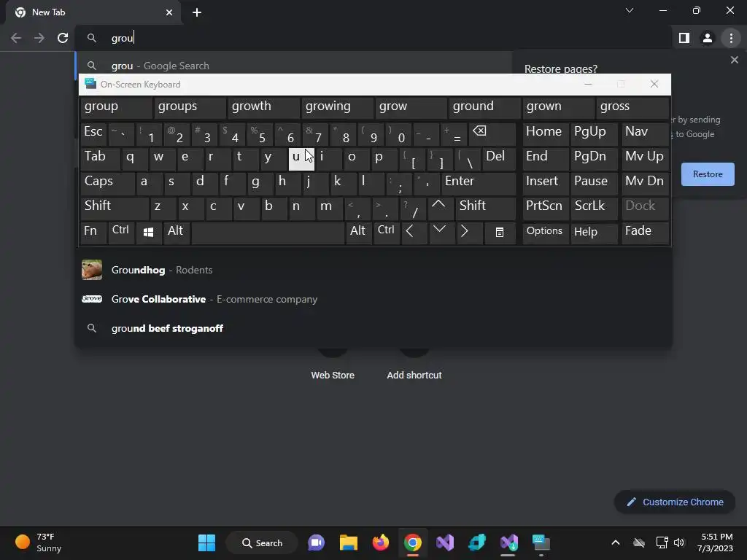Click the Nav key on keyboard
747x560 pixels.
(645, 134)
